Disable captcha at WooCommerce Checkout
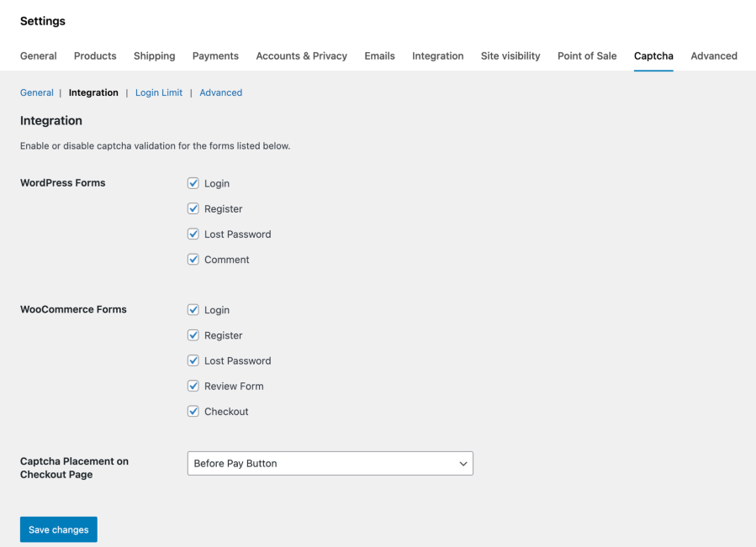 pyautogui.click(x=193, y=411)
